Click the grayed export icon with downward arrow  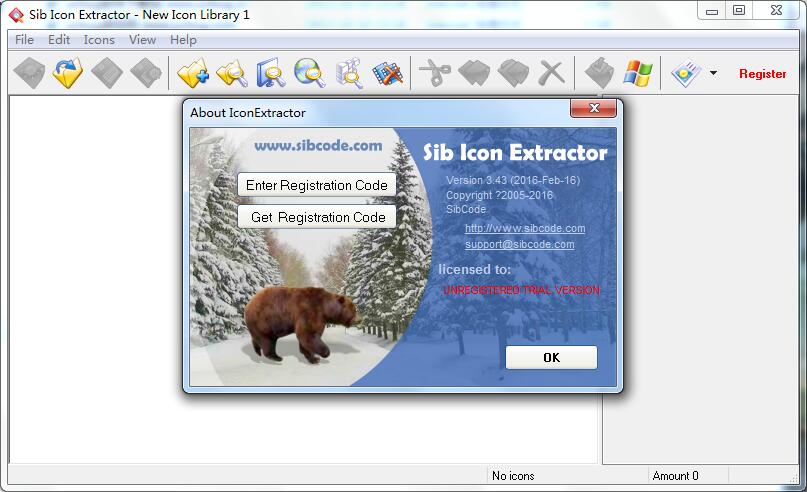pos(599,73)
